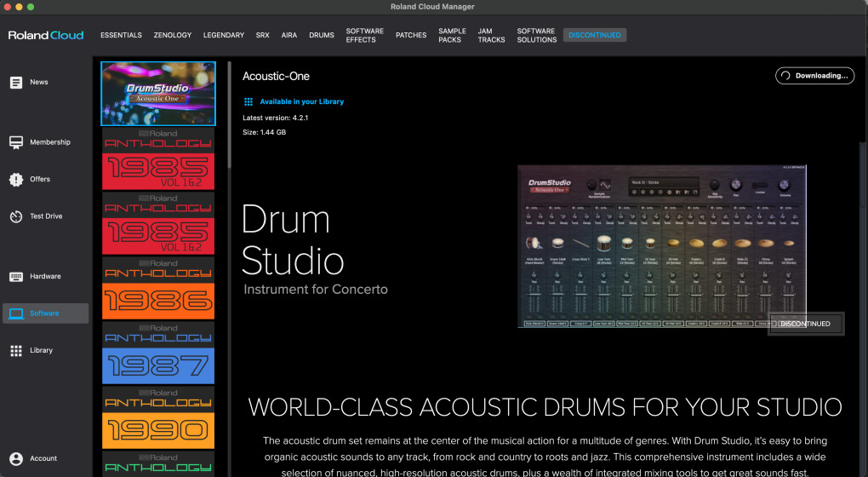Select the DRUMS tab
The width and height of the screenshot is (868, 477).
pos(322,35)
